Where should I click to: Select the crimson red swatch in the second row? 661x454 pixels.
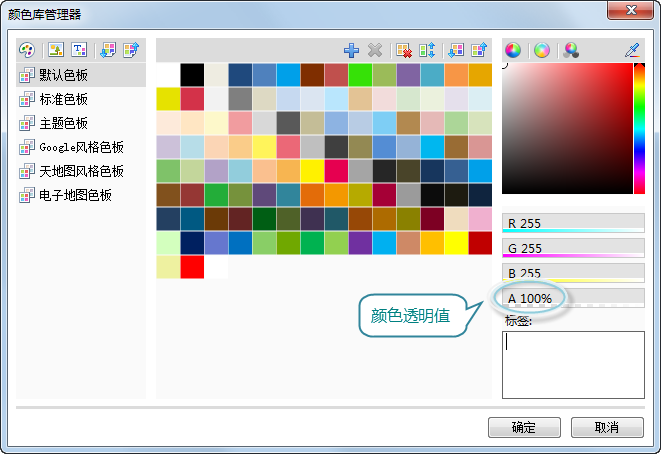192,99
